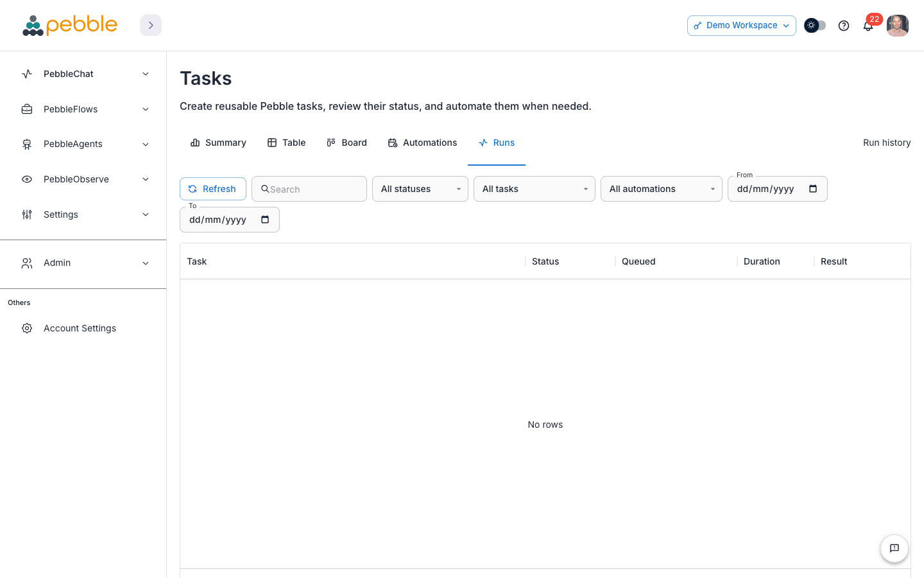
Task: Click the Runs tab pulse icon
Action: [x=483, y=143]
